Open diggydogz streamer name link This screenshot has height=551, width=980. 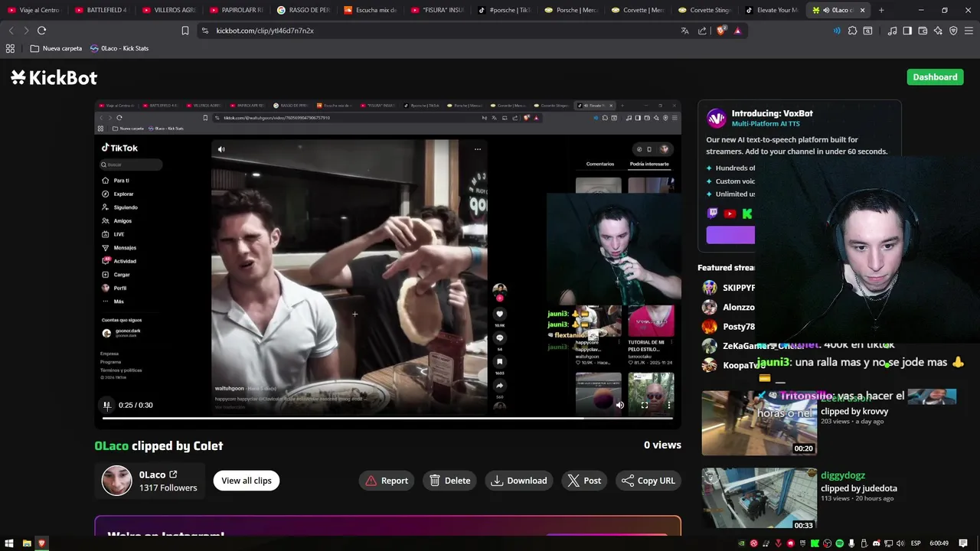pyautogui.click(x=843, y=475)
